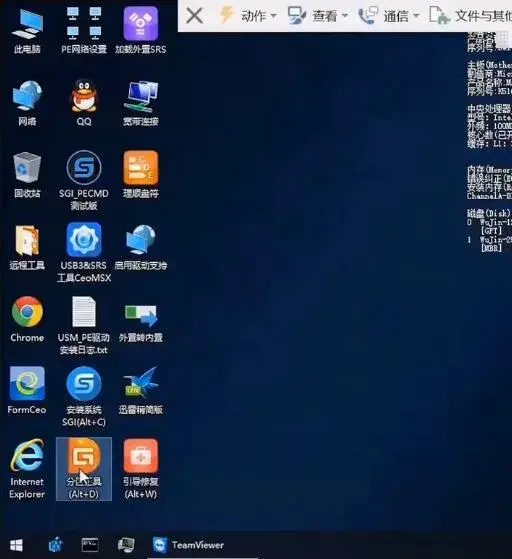Expand the 动作 dropdown arrow
512x559 pixels.
273,16
